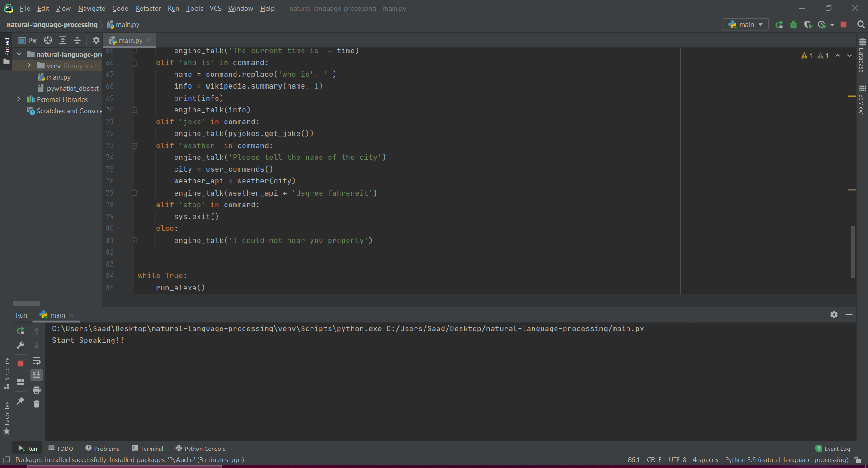This screenshot has height=468, width=868.
Task: Toggle scroll to end in run console
Action: point(37,375)
